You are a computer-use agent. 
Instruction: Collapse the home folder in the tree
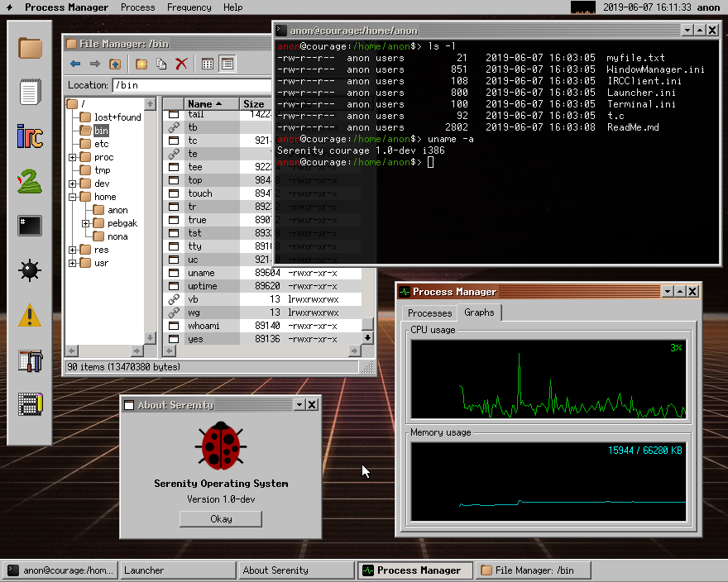point(73,197)
